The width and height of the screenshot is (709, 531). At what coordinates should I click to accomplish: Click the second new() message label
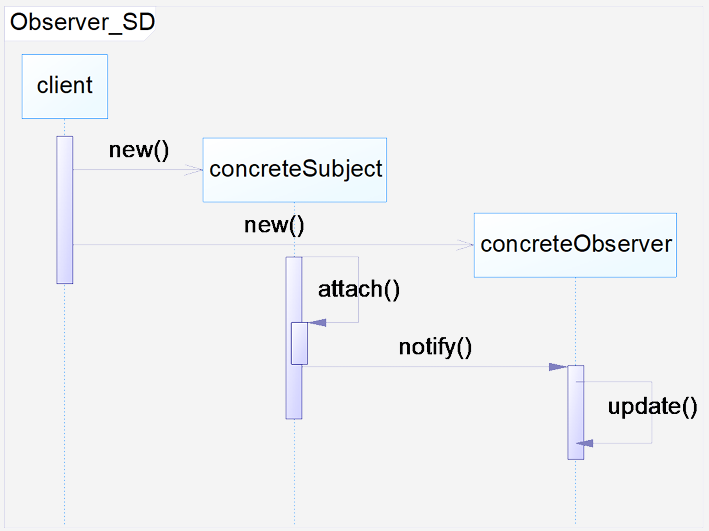(274, 225)
